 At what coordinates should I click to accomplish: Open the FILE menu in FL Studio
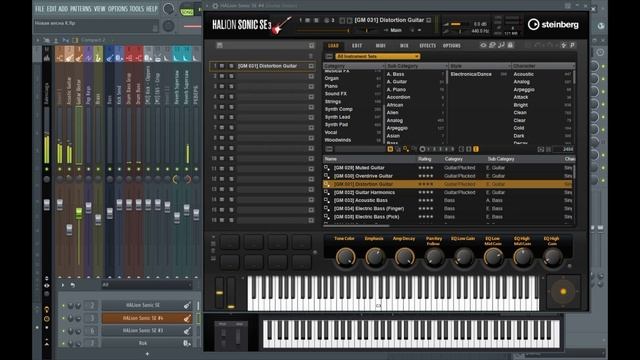coord(39,9)
